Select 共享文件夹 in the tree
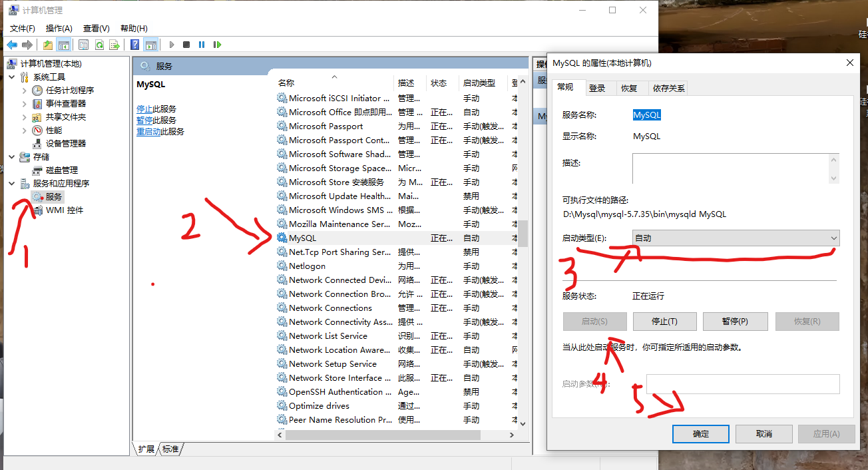This screenshot has height=470, width=868. coord(66,117)
